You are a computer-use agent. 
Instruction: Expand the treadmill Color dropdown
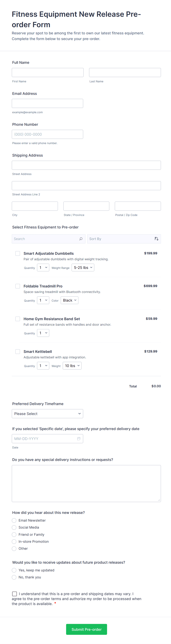(70, 300)
